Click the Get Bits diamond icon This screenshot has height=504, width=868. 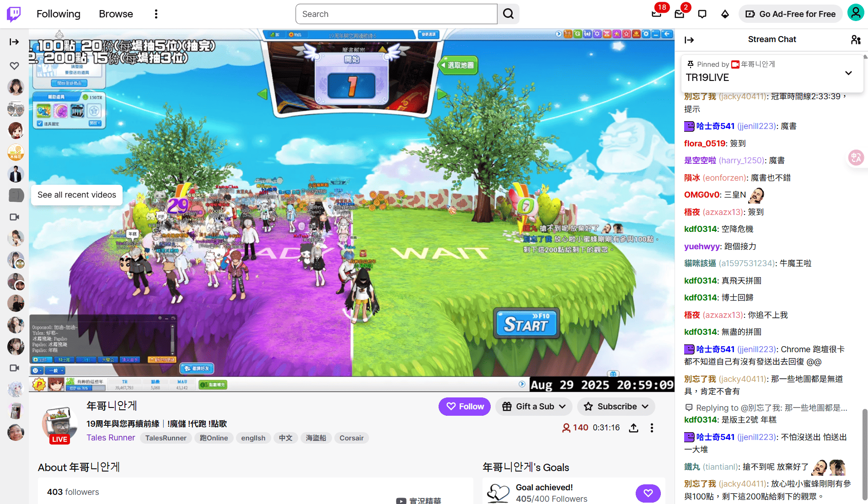tap(725, 14)
